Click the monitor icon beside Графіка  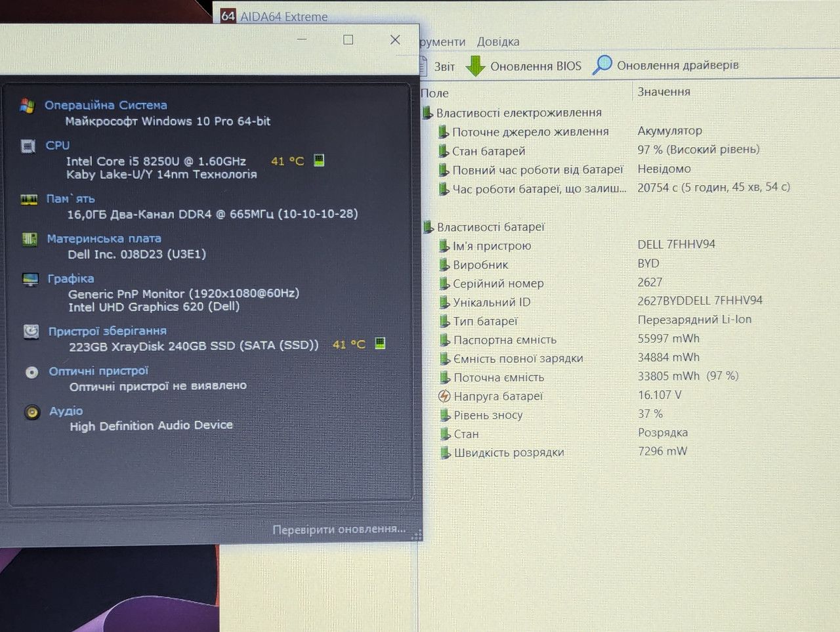point(30,280)
